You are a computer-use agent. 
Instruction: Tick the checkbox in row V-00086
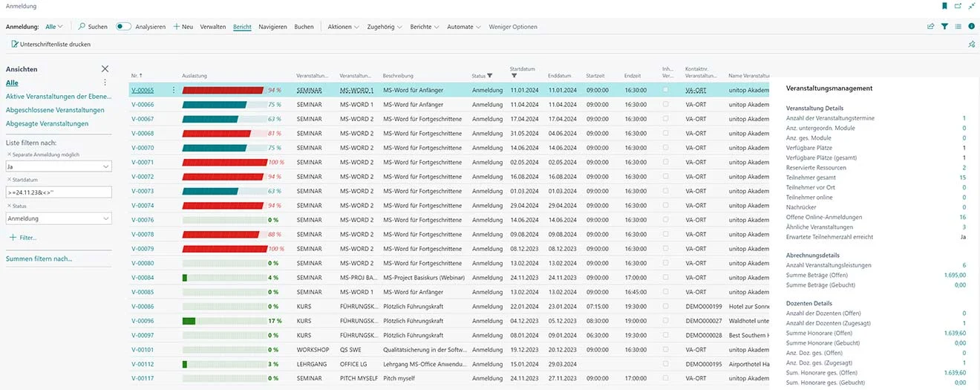click(665, 306)
